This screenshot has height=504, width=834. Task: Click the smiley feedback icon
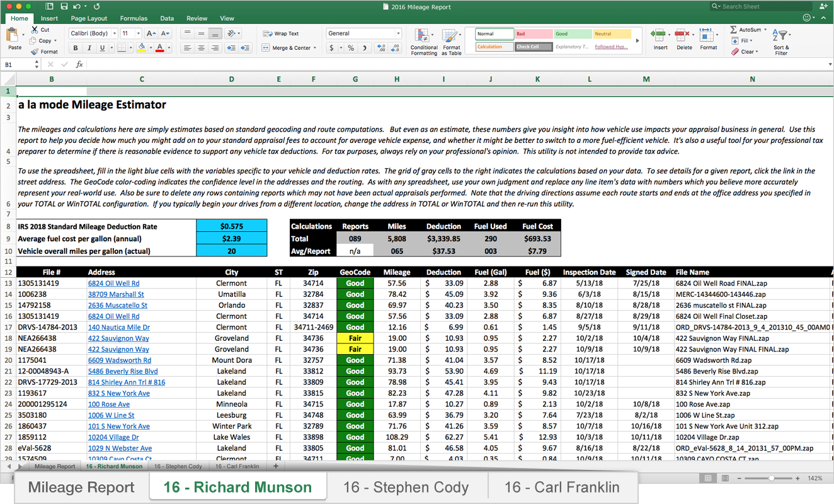(808, 18)
